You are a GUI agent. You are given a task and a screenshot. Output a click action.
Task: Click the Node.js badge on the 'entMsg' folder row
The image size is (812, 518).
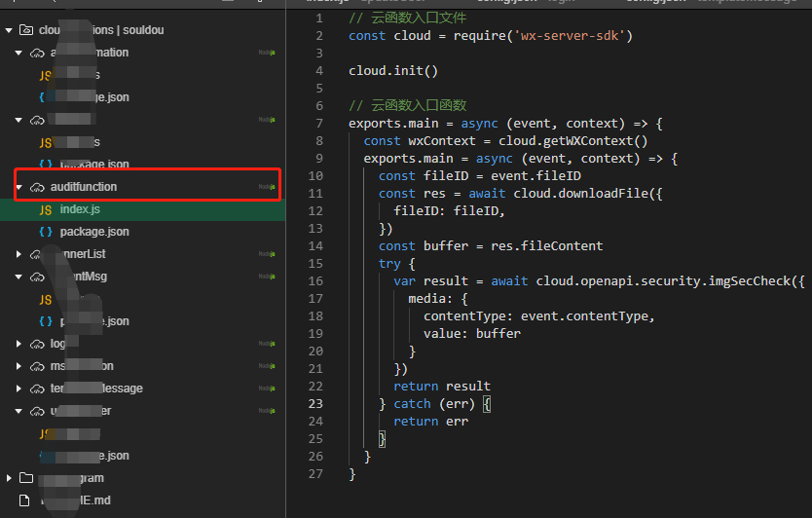point(266,277)
